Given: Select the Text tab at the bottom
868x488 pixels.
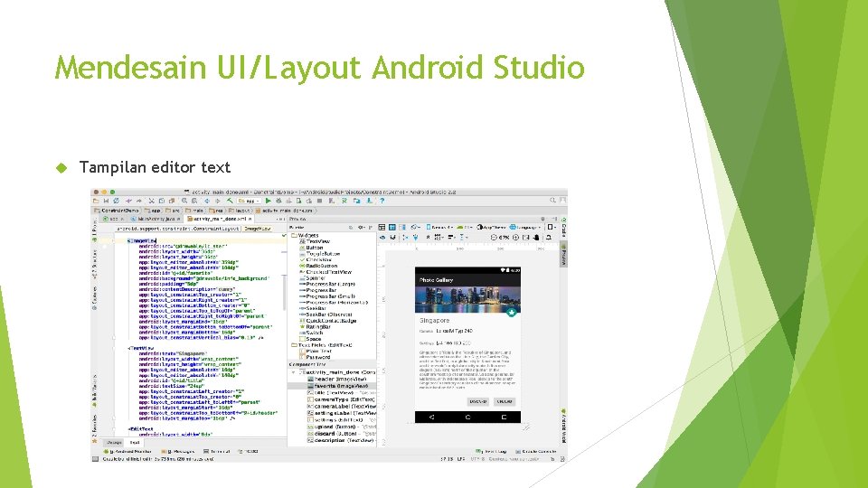Looking at the screenshot, I should click(135, 443).
